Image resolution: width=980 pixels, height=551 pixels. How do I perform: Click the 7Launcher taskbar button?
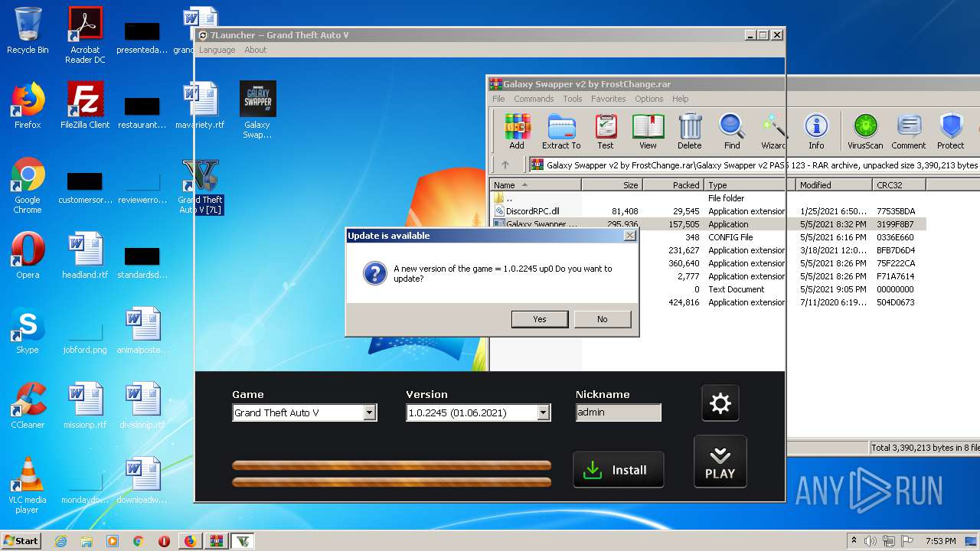243,541
